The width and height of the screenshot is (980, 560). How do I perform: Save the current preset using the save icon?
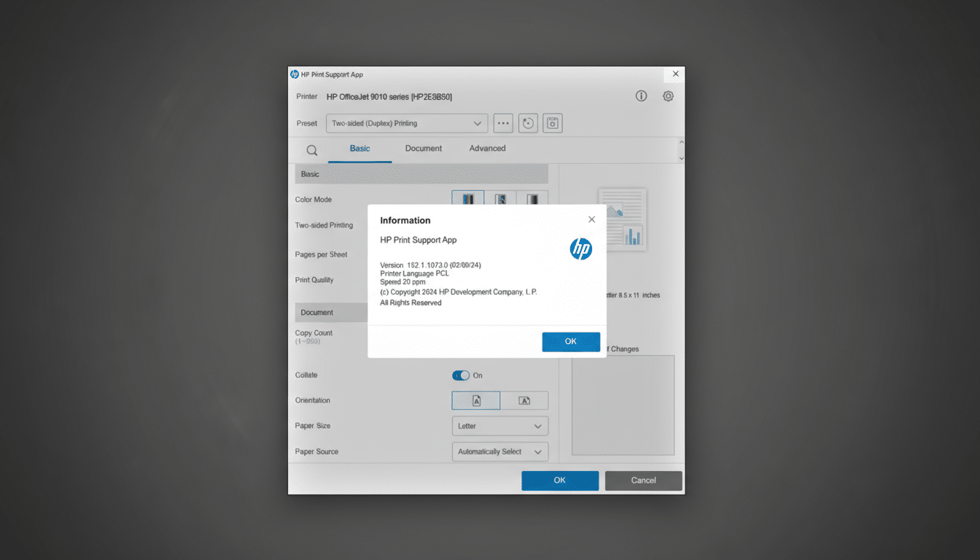tap(552, 122)
